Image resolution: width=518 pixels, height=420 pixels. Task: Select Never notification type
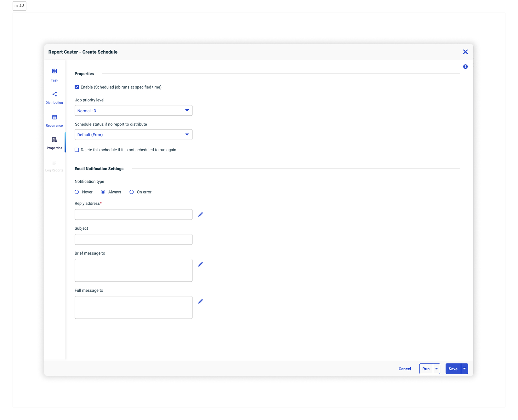[77, 192]
